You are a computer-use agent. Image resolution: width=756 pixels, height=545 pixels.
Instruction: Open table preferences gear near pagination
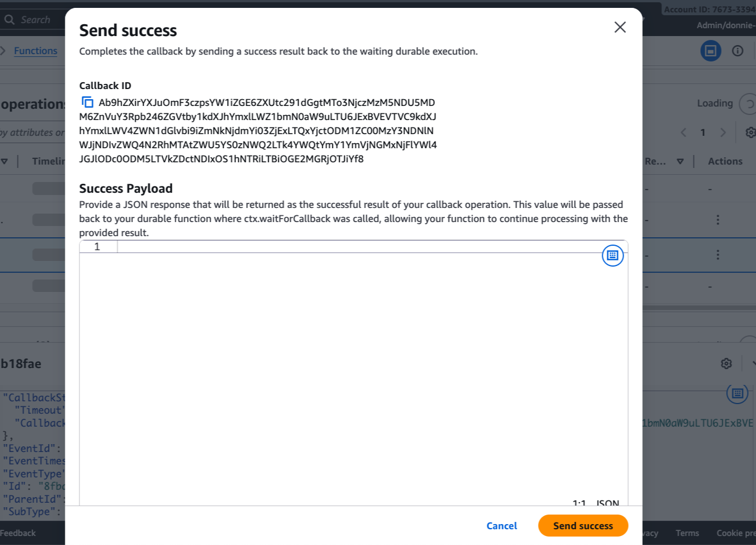point(750,132)
